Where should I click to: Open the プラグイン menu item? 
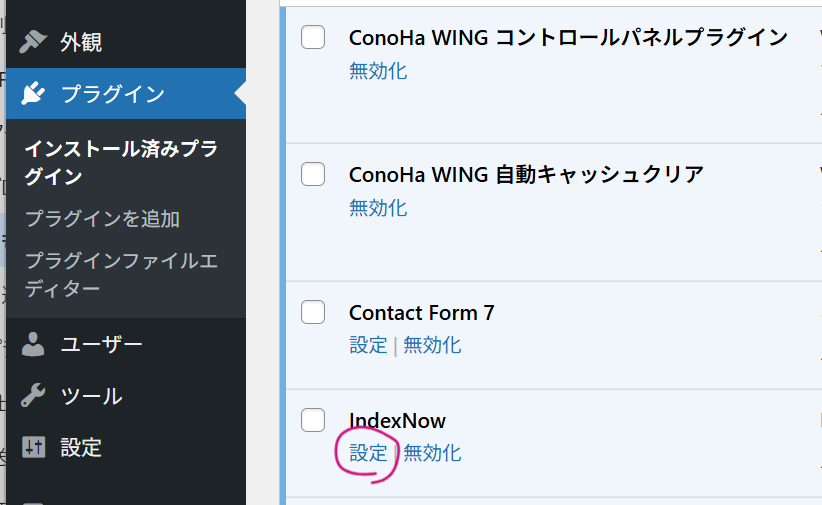tap(112, 94)
